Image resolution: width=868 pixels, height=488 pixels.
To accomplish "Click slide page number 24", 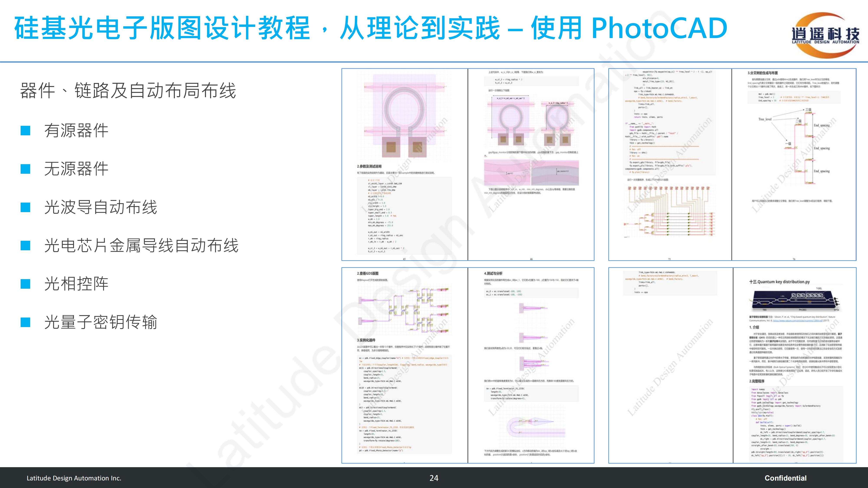I will point(434,478).
